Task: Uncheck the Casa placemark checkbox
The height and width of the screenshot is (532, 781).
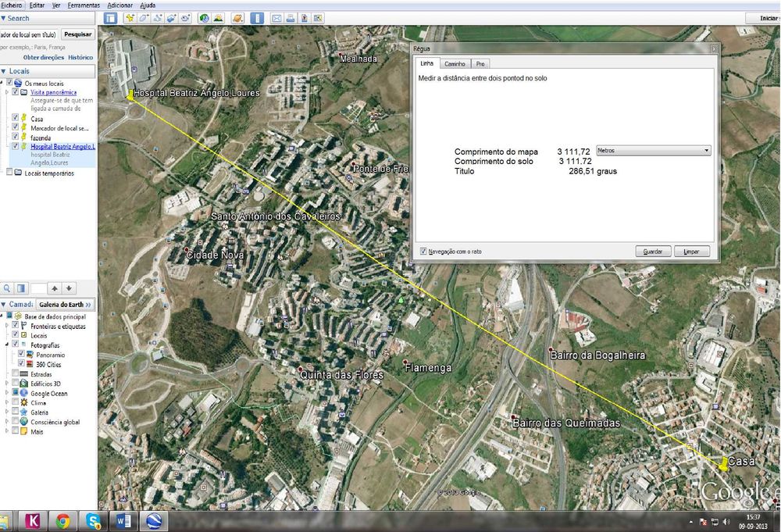Action: point(15,117)
